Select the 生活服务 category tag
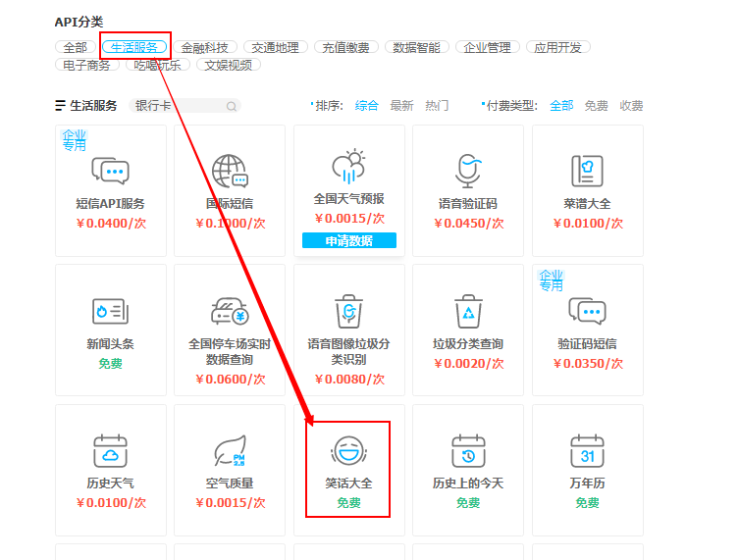 tap(134, 47)
